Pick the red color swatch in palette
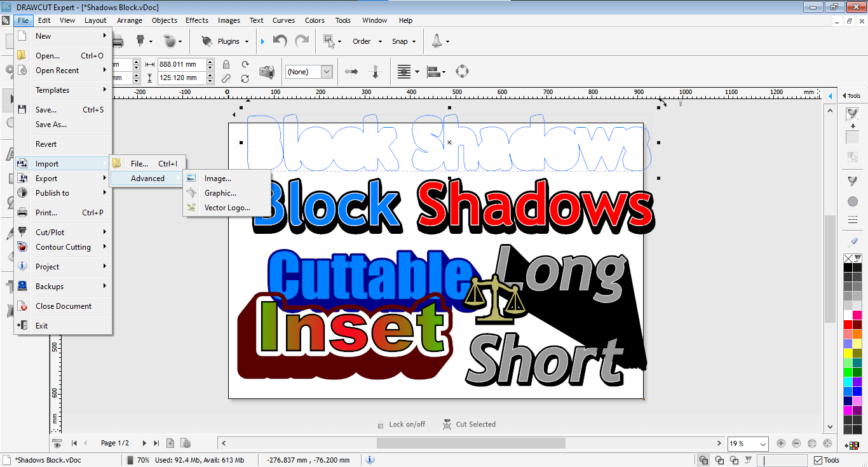 (x=848, y=325)
